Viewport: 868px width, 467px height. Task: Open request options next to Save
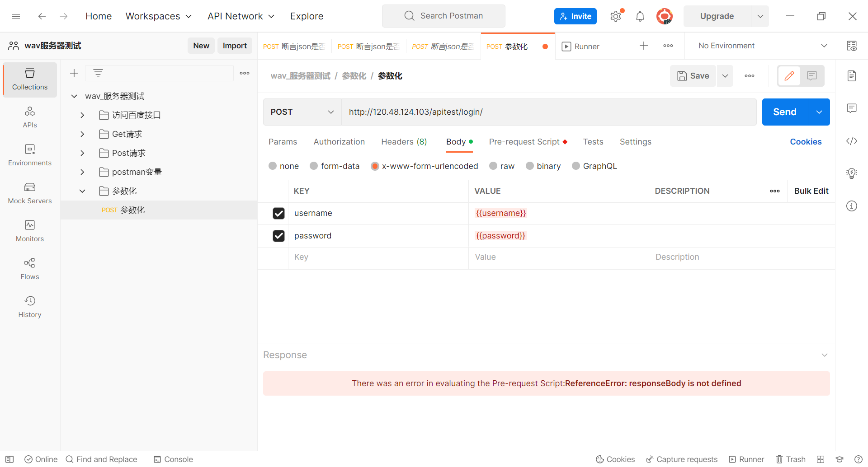(750, 76)
